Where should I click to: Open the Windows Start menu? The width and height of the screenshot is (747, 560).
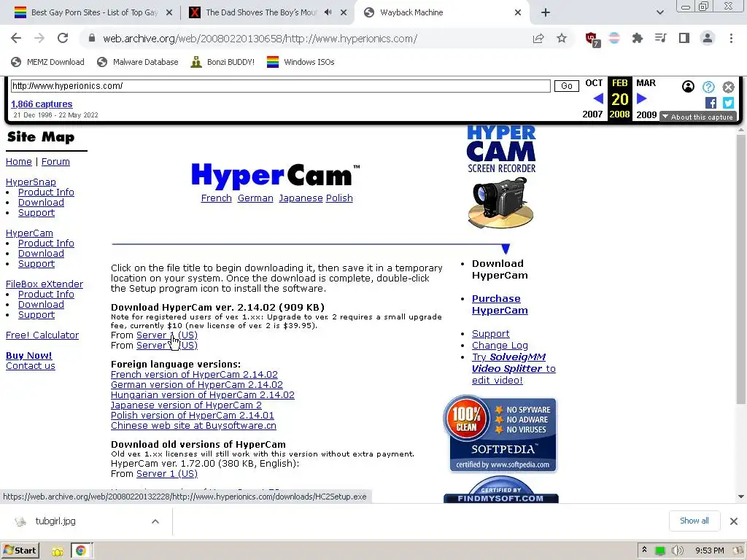pos(20,551)
